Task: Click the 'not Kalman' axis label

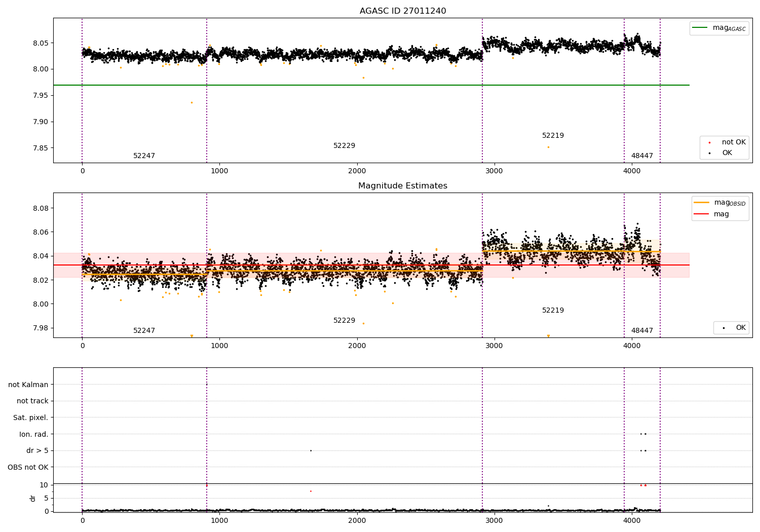Action: 28,385
